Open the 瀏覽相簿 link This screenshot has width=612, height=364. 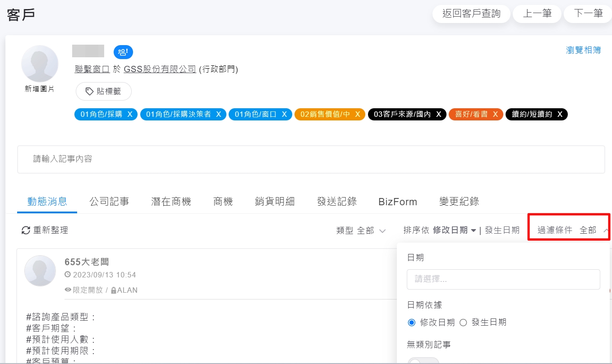(x=583, y=50)
